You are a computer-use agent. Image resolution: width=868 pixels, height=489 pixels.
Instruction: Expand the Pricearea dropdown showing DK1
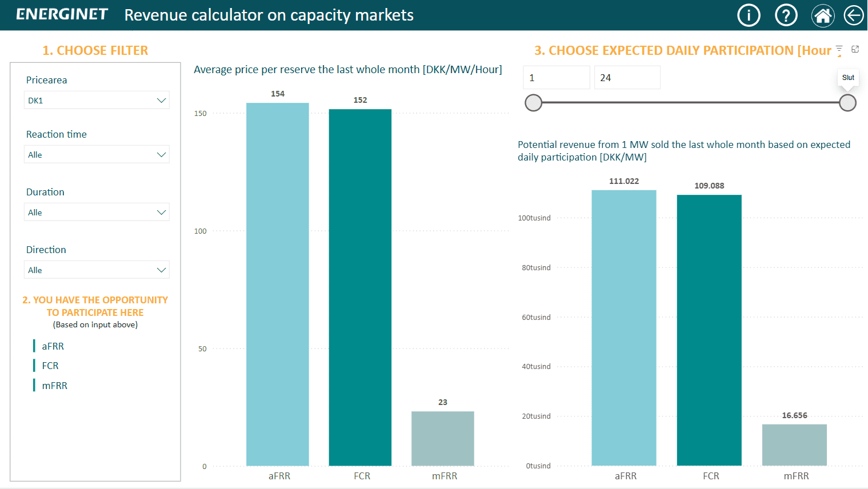coord(97,101)
